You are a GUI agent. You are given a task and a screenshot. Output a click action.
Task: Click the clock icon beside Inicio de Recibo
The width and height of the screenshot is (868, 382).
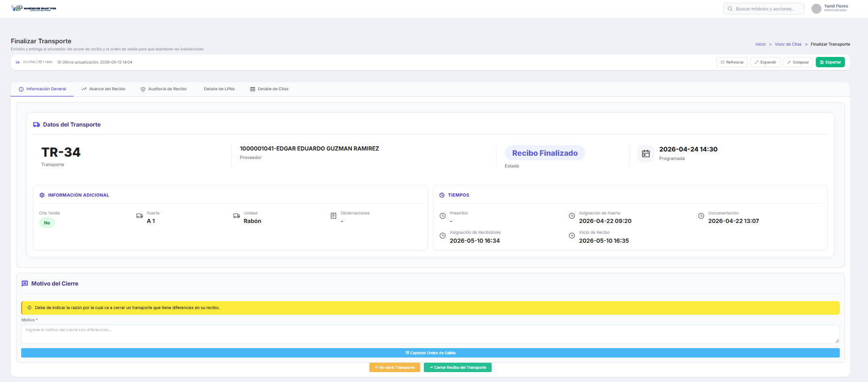[572, 236]
